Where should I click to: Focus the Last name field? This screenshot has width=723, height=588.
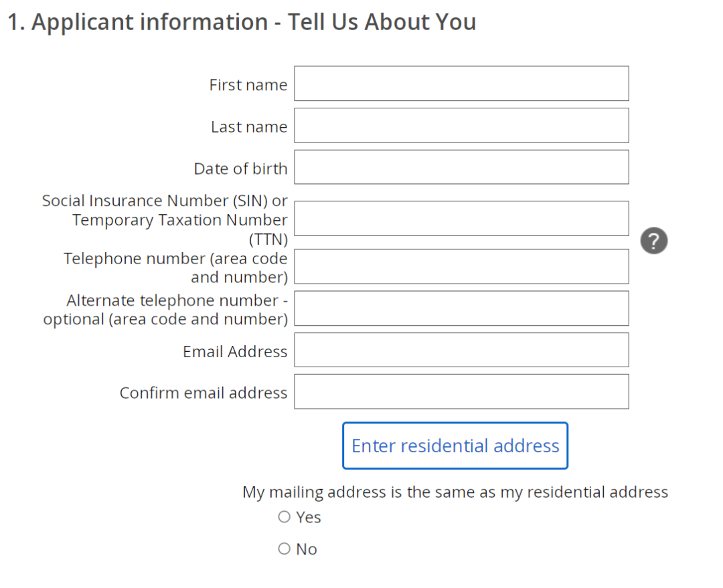coord(461,125)
